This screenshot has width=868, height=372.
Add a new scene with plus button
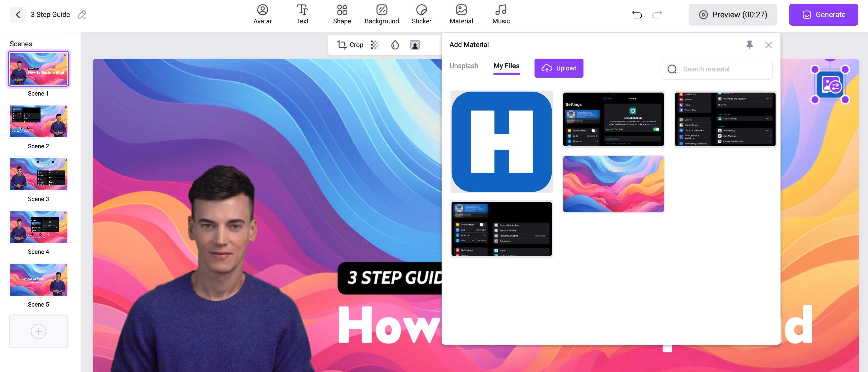(x=39, y=331)
